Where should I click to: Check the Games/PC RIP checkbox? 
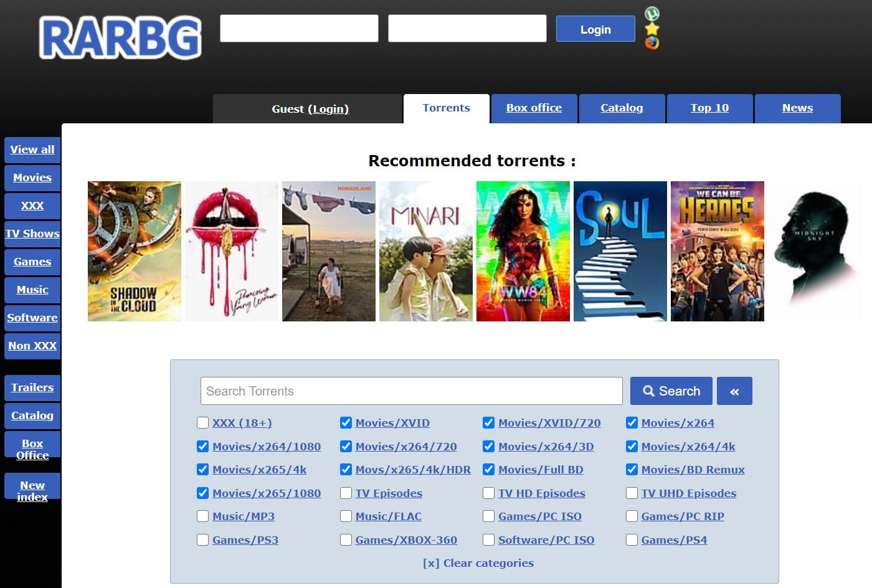click(632, 516)
